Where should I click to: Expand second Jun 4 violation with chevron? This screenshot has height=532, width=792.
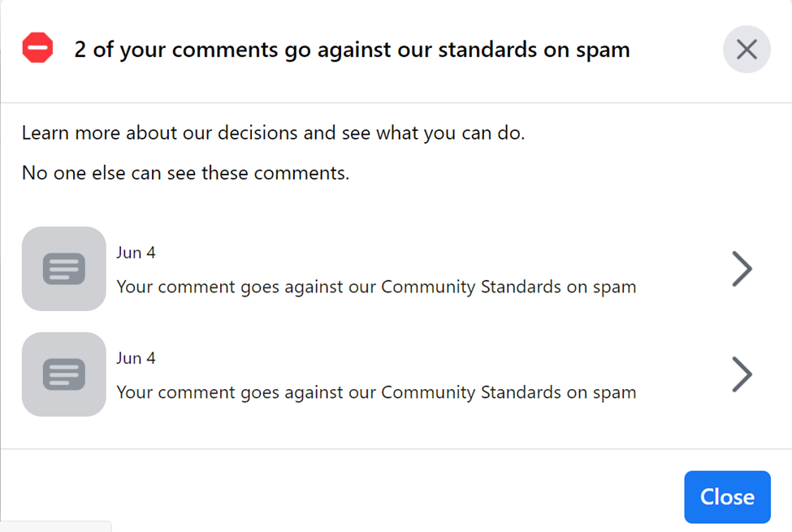pos(742,374)
